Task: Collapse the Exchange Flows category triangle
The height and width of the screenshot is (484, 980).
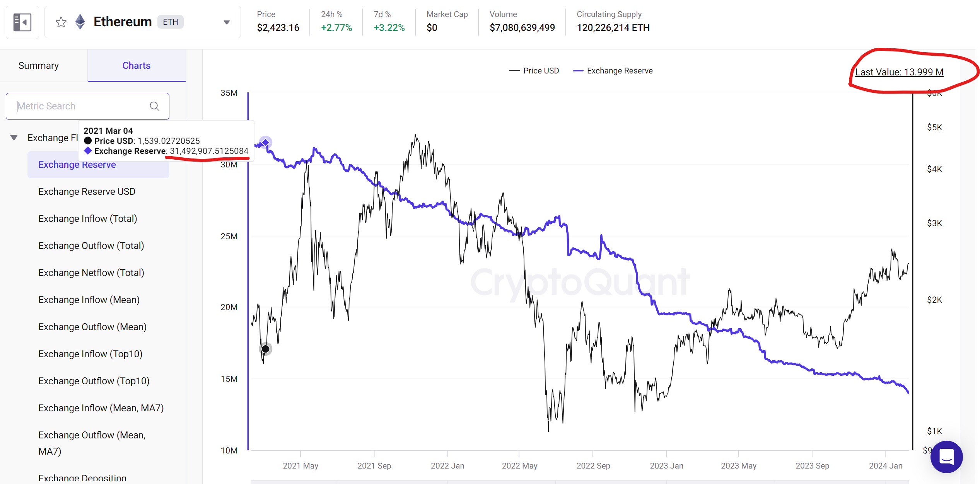Action: (x=14, y=138)
